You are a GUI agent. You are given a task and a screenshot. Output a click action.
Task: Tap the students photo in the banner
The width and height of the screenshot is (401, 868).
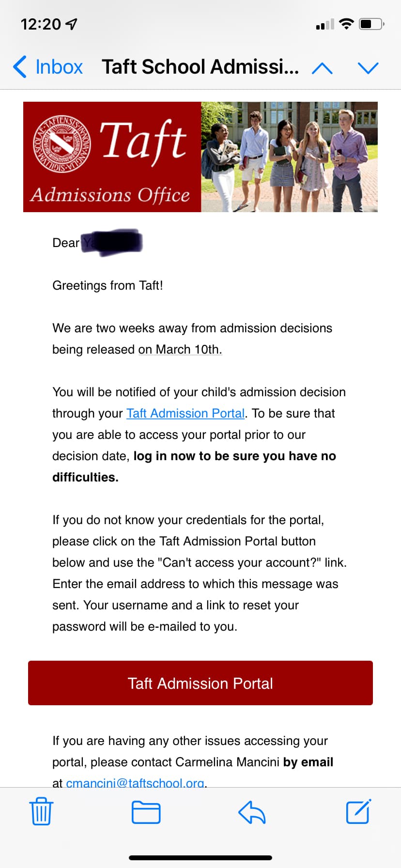tap(289, 157)
